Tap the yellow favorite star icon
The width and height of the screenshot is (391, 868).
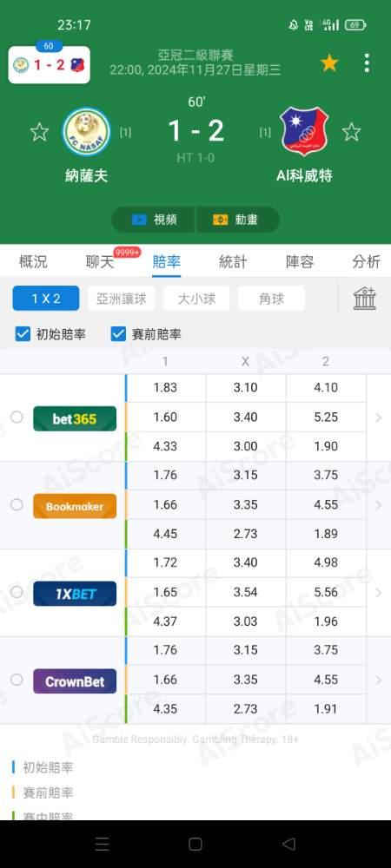pos(329,63)
